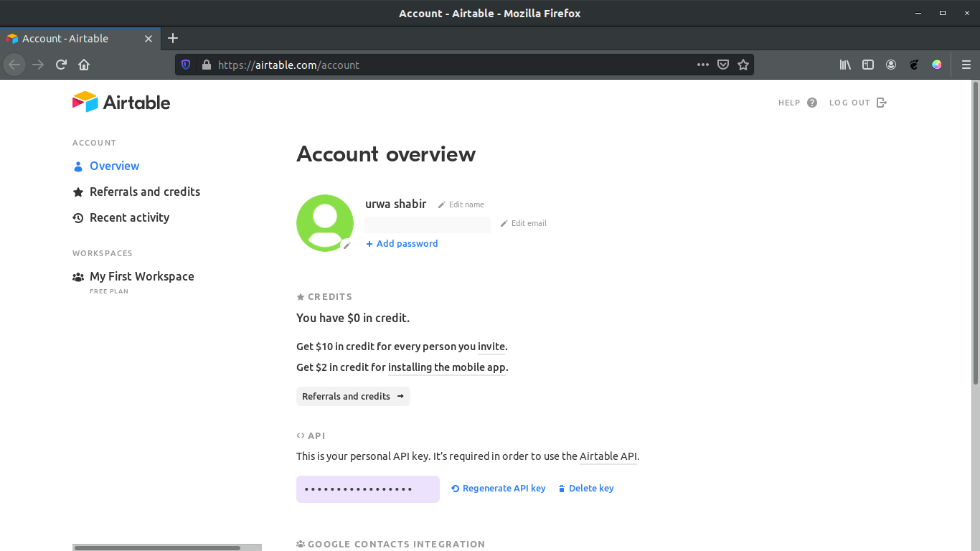Click the star icon beside Referrals and credits

point(78,192)
